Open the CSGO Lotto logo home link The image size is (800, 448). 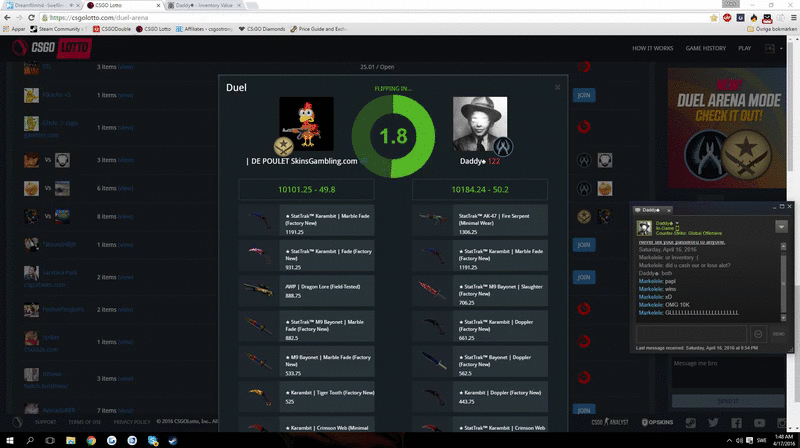point(52,48)
